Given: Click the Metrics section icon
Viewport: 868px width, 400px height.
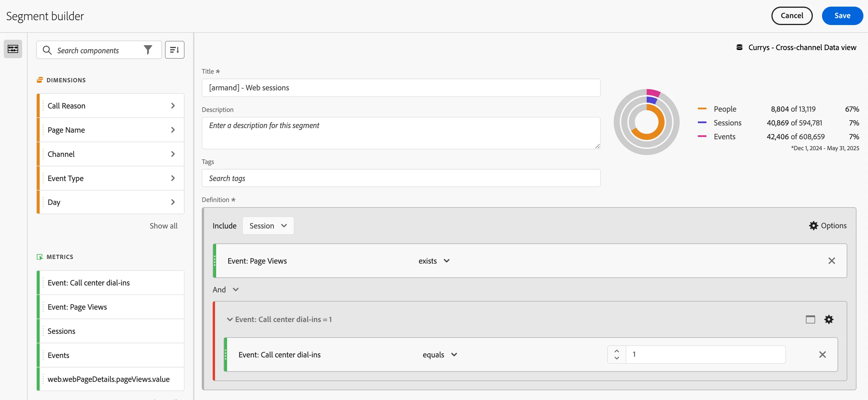Looking at the screenshot, I should (x=40, y=257).
